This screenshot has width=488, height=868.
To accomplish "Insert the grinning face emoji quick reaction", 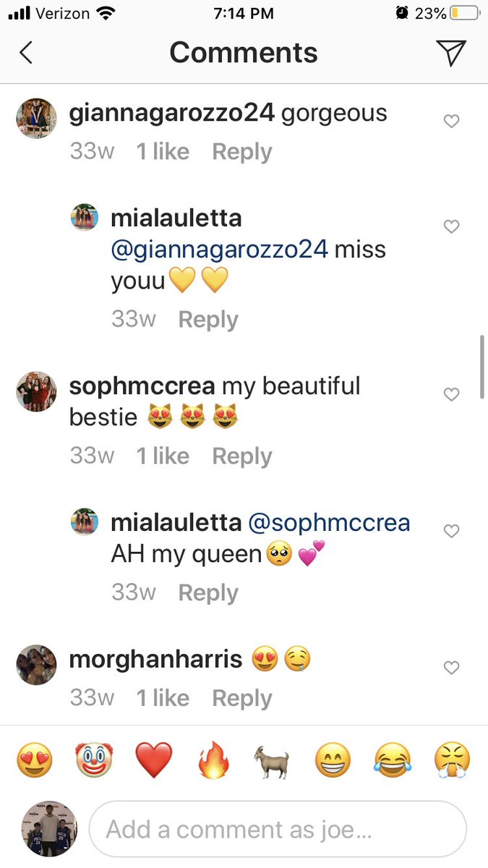I will click(x=333, y=761).
